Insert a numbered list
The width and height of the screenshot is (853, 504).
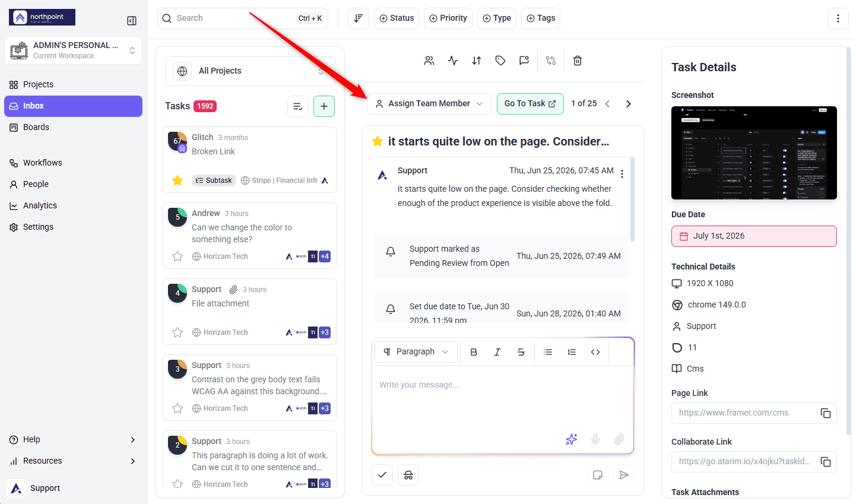click(x=572, y=352)
